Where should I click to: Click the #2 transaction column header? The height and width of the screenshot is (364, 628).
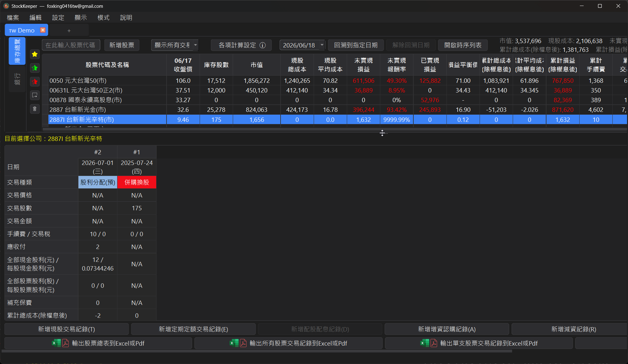pos(97,152)
